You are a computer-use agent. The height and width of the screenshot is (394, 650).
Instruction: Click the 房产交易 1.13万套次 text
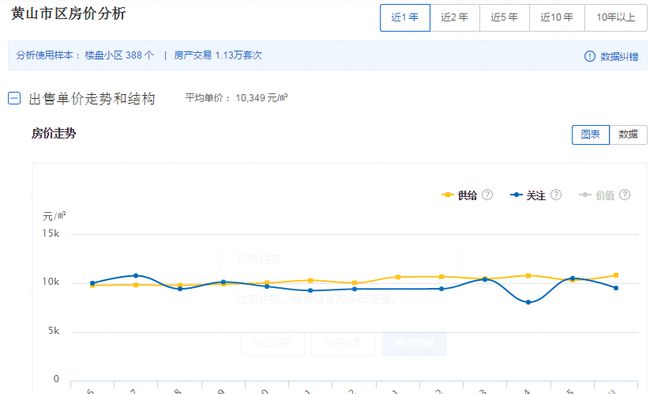coord(218,55)
